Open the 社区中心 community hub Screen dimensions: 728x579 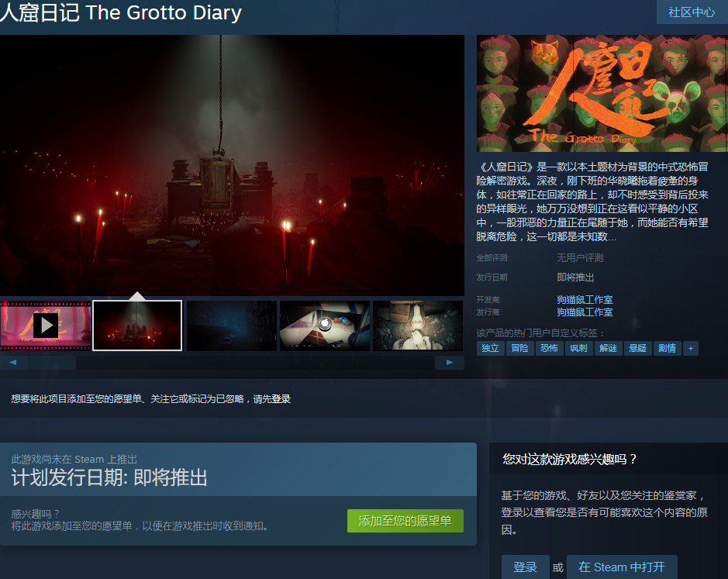click(692, 12)
